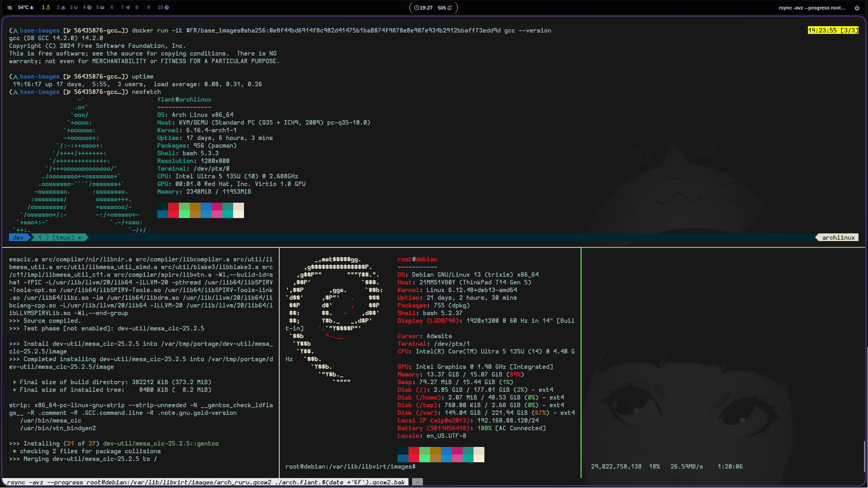Switch to workspace 7 Telegram icon
Image resolution: width=868 pixels, height=488 pixels.
(x=125, y=8)
